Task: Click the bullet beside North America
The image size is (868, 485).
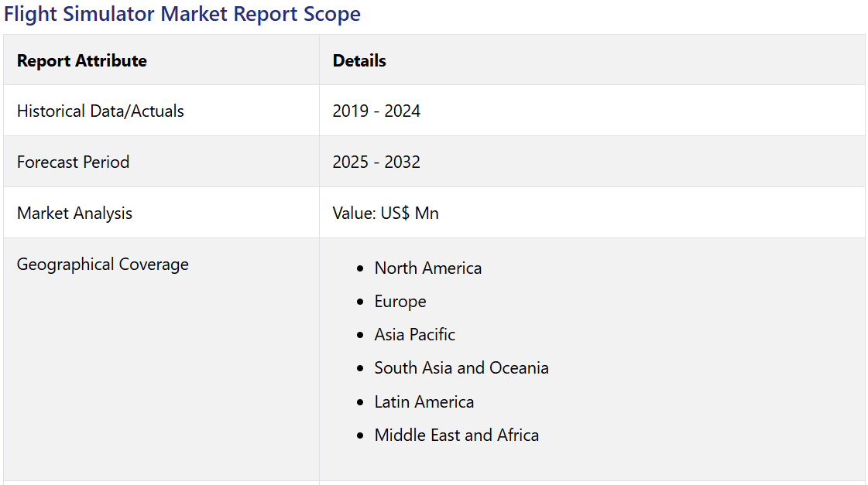Action: pos(360,268)
